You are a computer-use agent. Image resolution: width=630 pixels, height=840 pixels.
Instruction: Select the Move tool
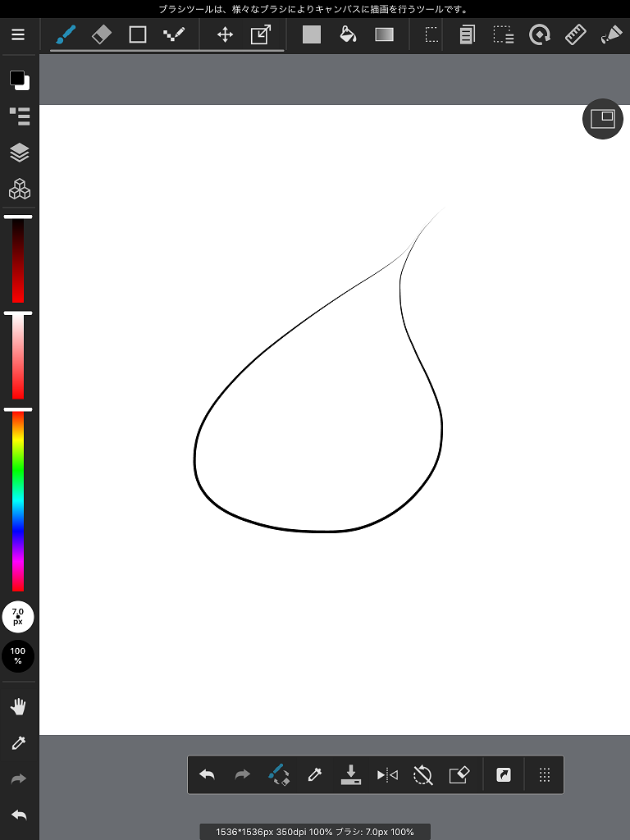(225, 34)
